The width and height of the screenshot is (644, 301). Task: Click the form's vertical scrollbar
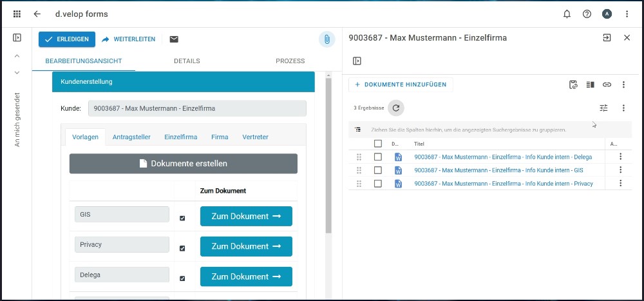[328, 156]
